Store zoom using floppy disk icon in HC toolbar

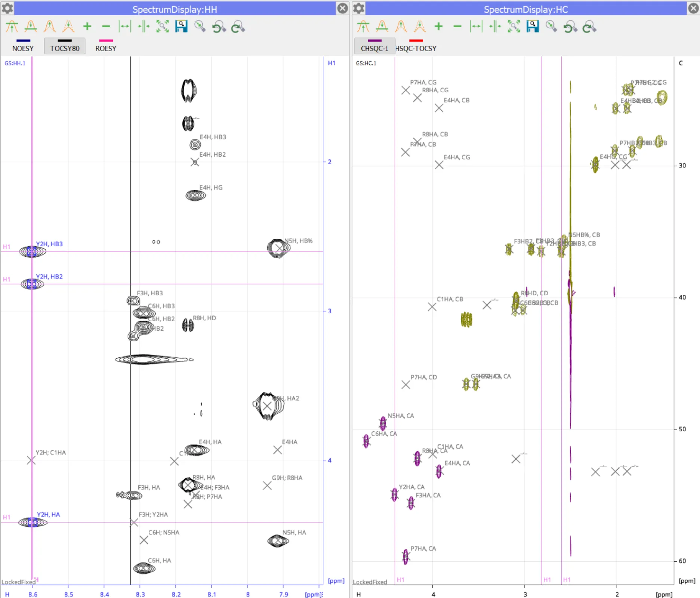[x=533, y=27]
